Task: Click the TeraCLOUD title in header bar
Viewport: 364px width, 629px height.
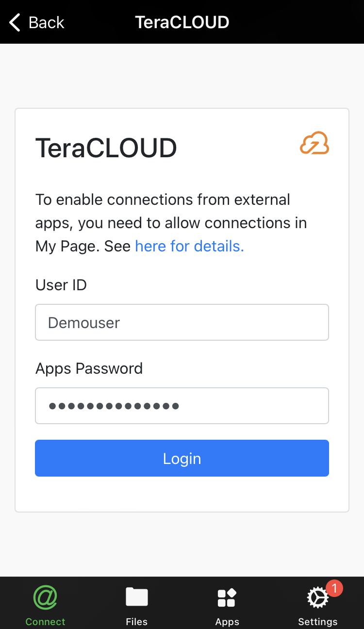Action: click(182, 22)
